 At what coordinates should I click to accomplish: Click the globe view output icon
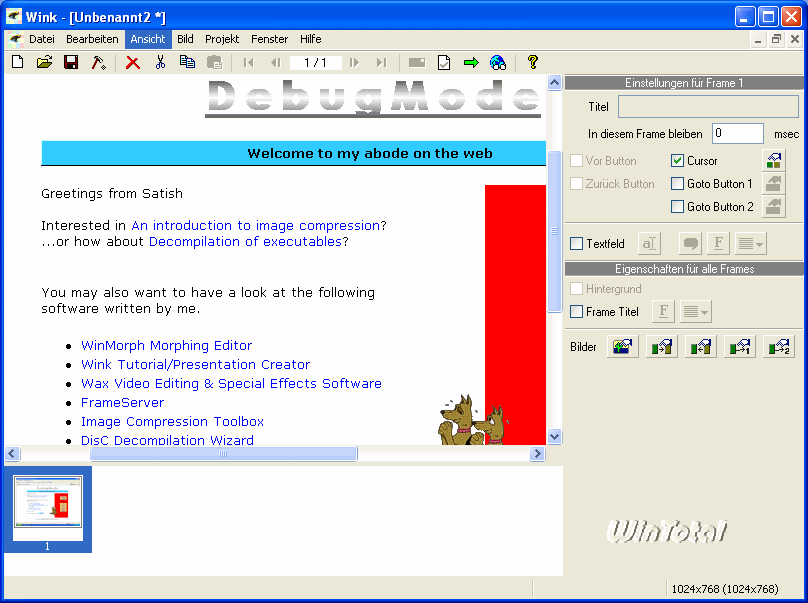point(498,62)
